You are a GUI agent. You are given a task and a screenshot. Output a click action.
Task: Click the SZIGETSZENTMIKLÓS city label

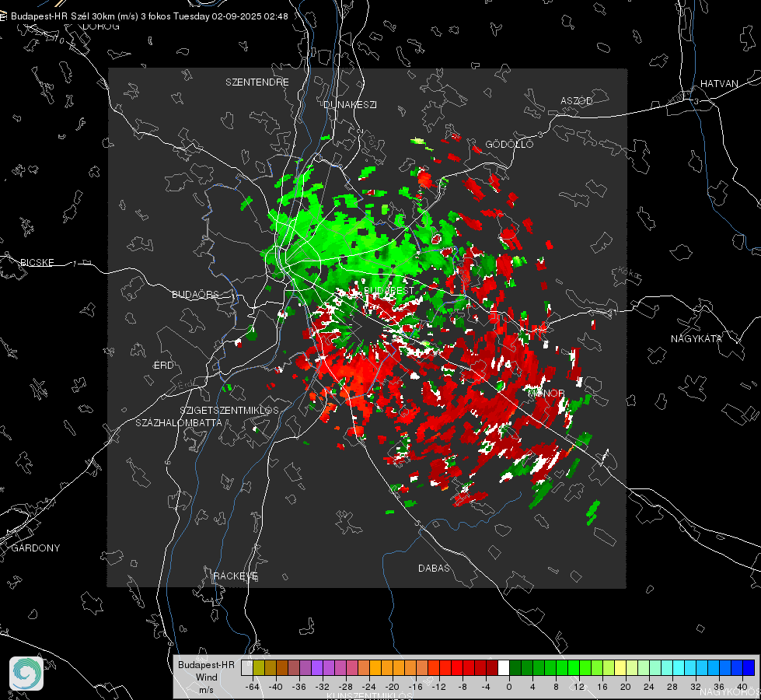point(229,410)
